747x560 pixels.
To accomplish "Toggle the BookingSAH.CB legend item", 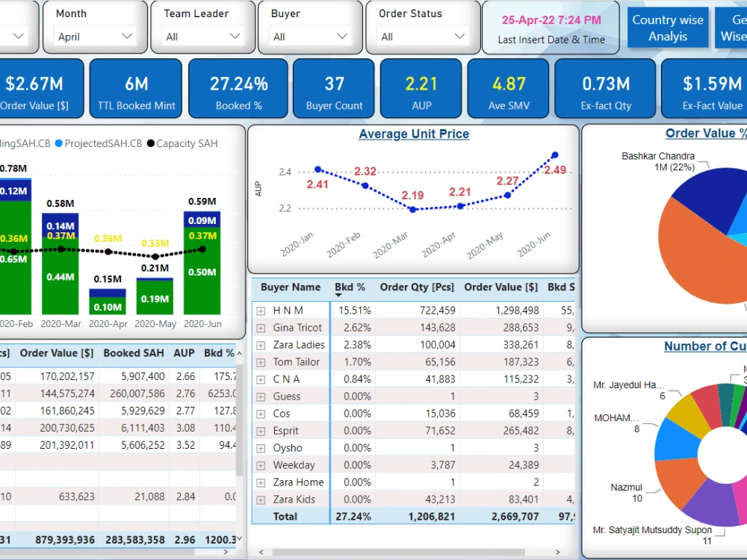I will coord(24,143).
